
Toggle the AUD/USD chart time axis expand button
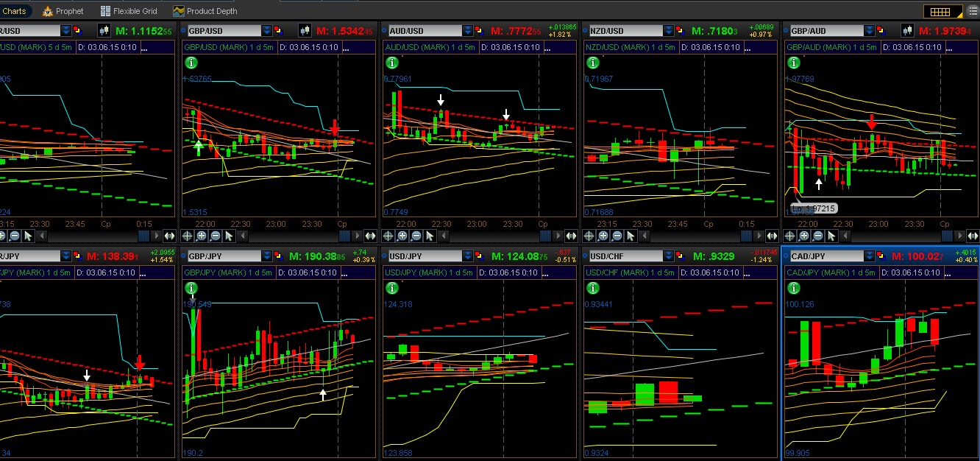pyautogui.click(x=570, y=236)
